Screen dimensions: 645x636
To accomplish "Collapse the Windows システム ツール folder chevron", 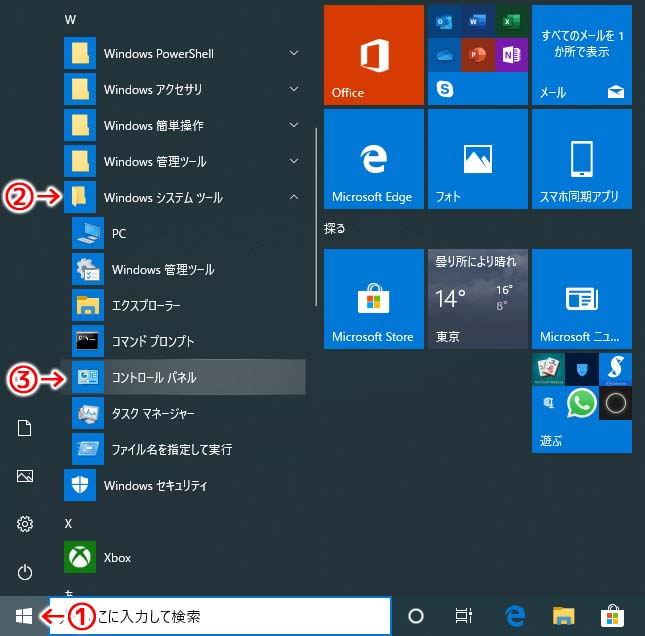I will (x=294, y=197).
